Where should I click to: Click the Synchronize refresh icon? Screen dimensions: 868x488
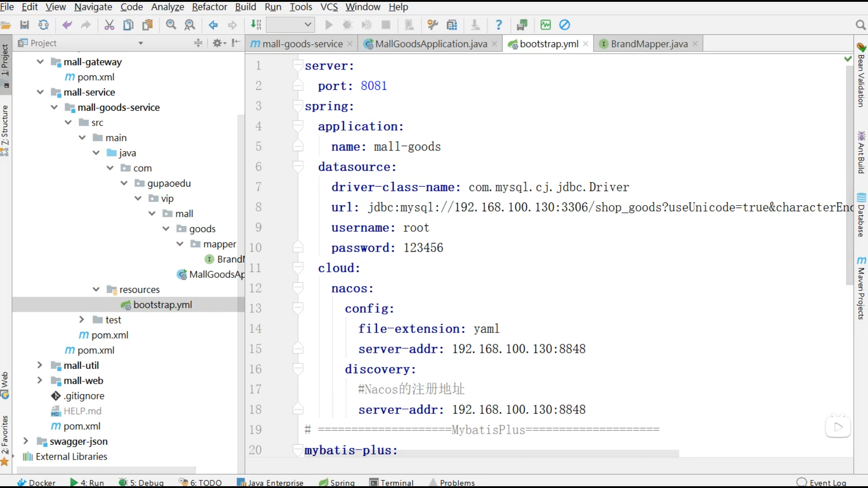43,25
